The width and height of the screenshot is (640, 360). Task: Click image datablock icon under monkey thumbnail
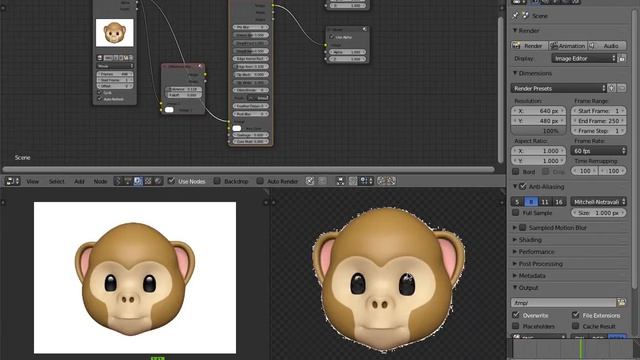click(x=100, y=58)
